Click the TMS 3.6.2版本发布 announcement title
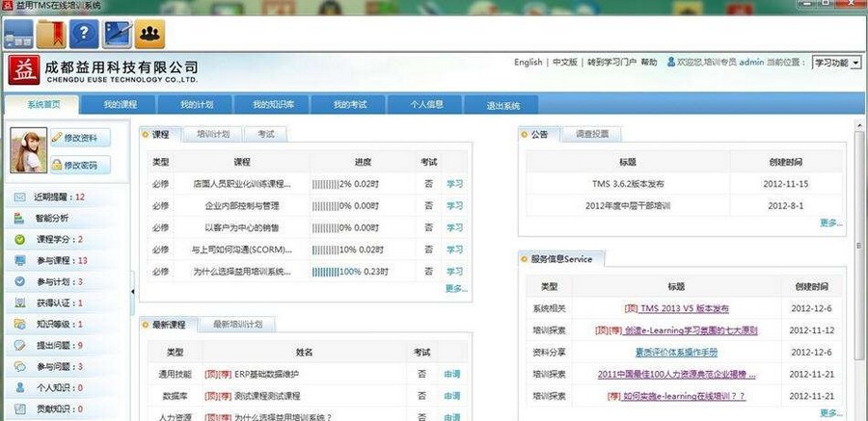Screen dimensions: 868x421 pyautogui.click(x=628, y=184)
